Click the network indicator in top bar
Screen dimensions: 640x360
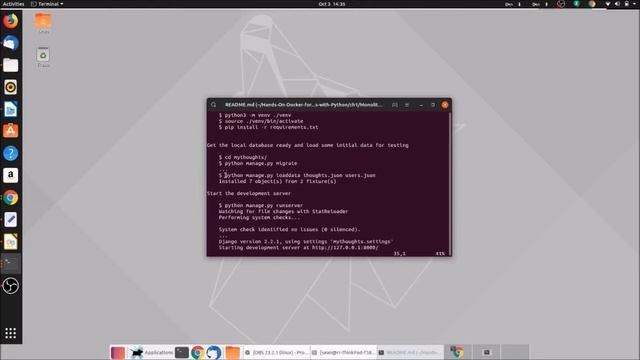[608, 4]
